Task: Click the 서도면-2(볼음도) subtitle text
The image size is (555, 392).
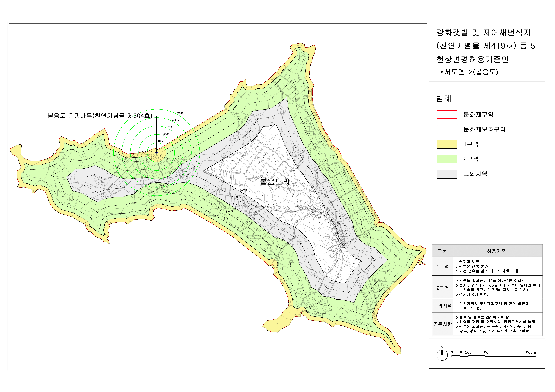Action: pos(471,72)
